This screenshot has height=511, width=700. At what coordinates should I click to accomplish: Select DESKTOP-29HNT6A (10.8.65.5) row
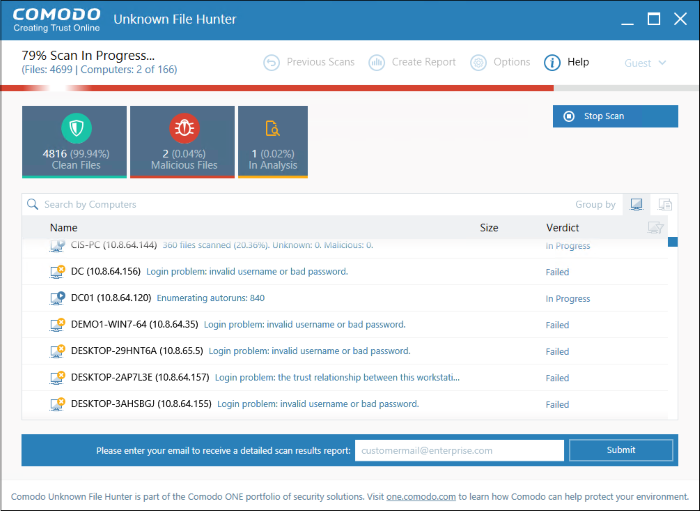click(x=345, y=351)
